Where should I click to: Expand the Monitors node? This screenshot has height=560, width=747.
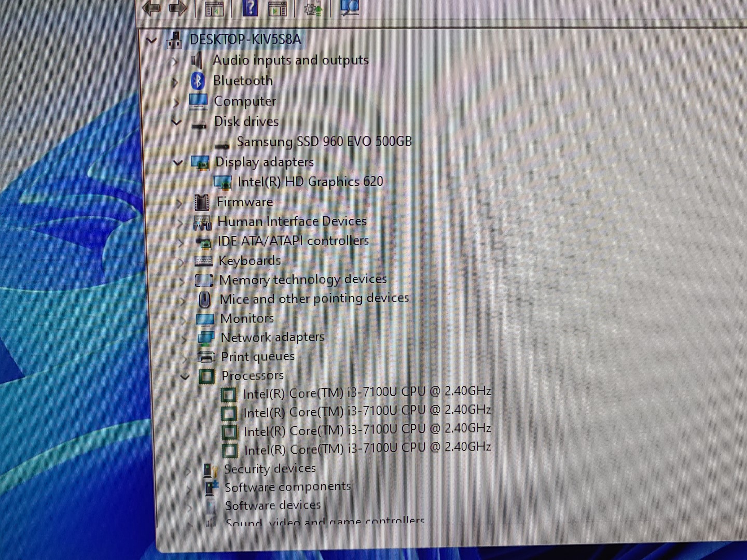pyautogui.click(x=183, y=320)
